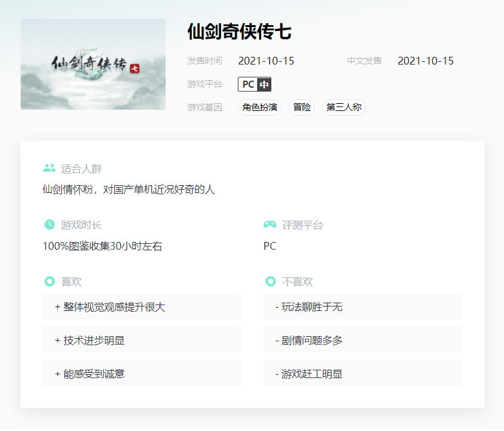The width and height of the screenshot is (504, 431).
Task: Click the row - 游戏赶工明显
Action: coord(363,374)
